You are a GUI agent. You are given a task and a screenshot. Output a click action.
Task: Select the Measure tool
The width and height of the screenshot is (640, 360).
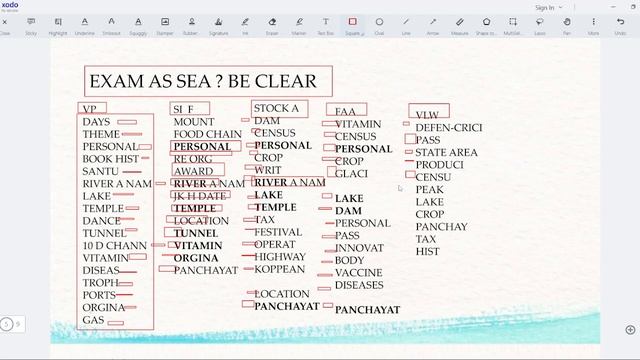pos(460,25)
